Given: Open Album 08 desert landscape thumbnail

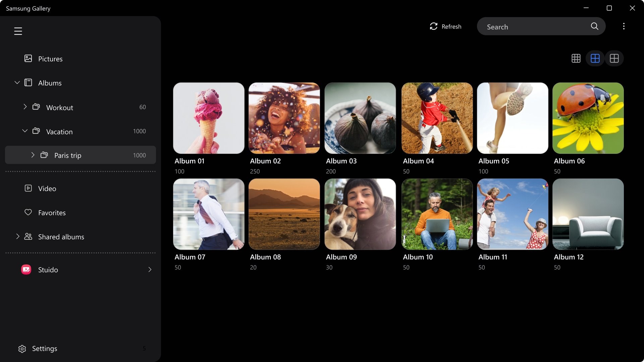Looking at the screenshot, I should [284, 214].
